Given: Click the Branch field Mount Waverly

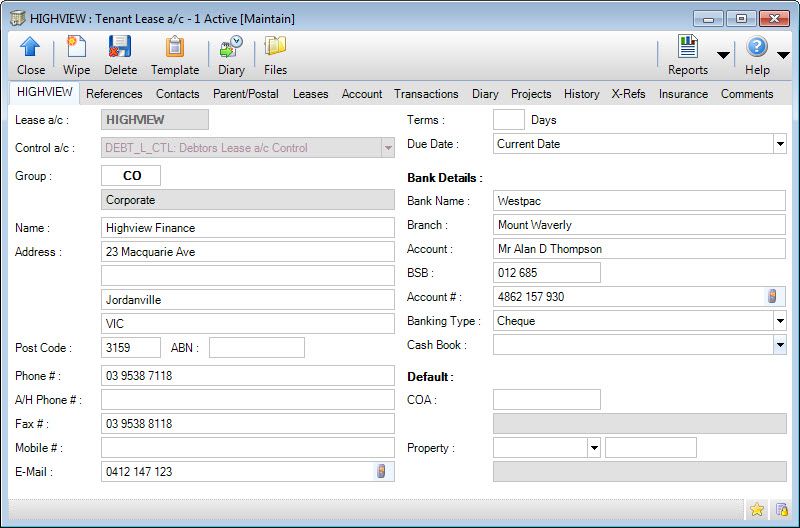Looking at the screenshot, I should [x=639, y=224].
